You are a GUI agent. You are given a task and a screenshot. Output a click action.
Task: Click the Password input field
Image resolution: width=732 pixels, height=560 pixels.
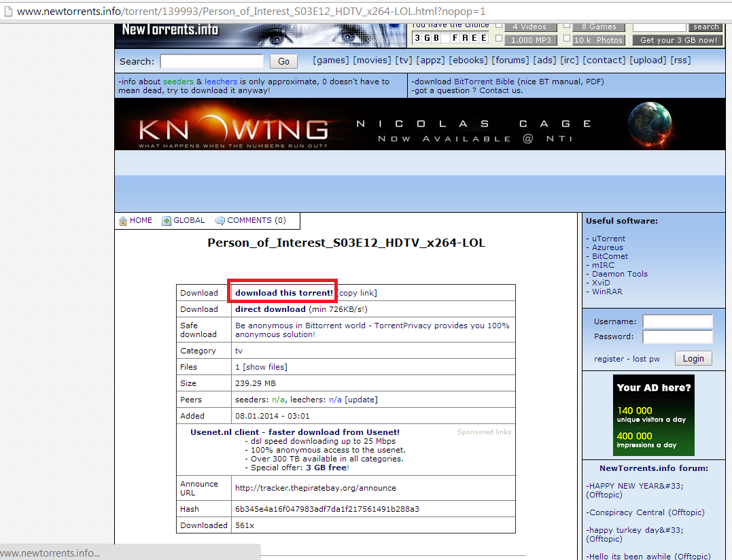tap(678, 336)
